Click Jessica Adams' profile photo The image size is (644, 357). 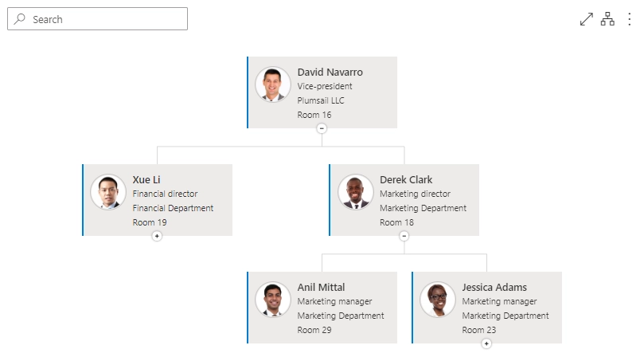(437, 300)
